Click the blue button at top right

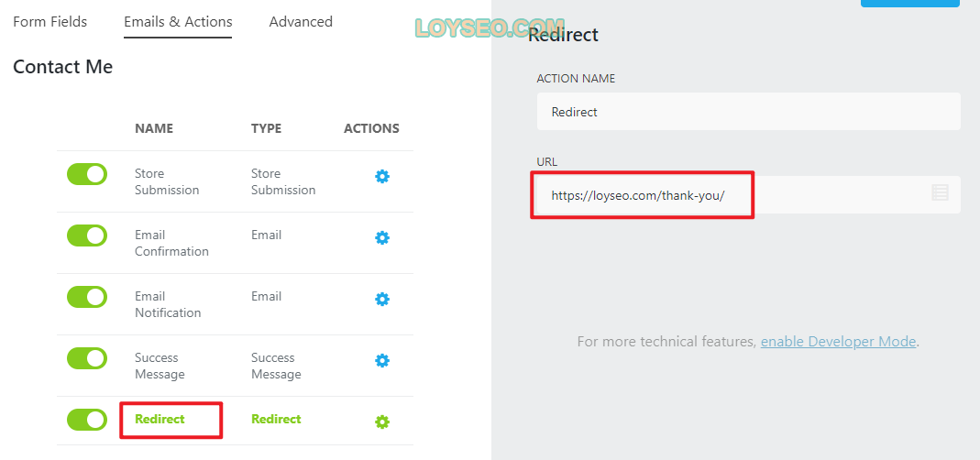tap(909, 4)
